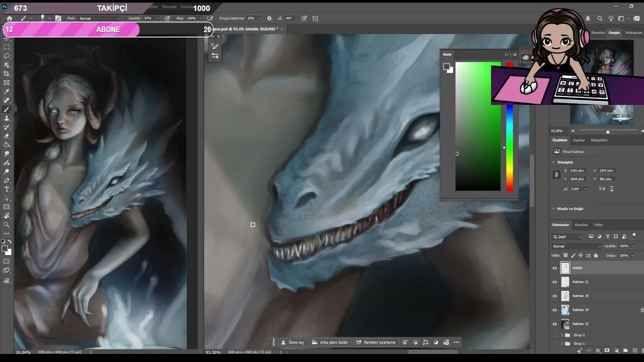Viewport: 644px width, 362px height.
Task: Toggle symmetry paint butterfly icon
Action: coord(315,18)
